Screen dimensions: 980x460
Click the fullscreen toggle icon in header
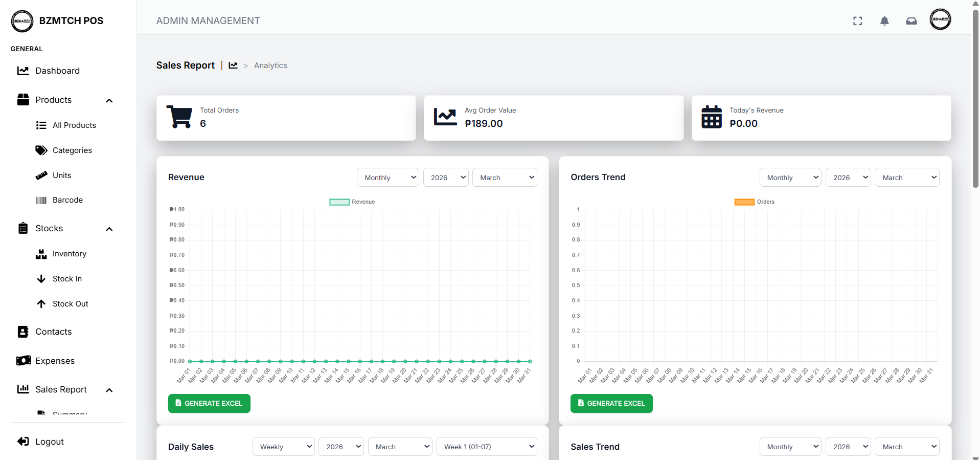coord(857,21)
